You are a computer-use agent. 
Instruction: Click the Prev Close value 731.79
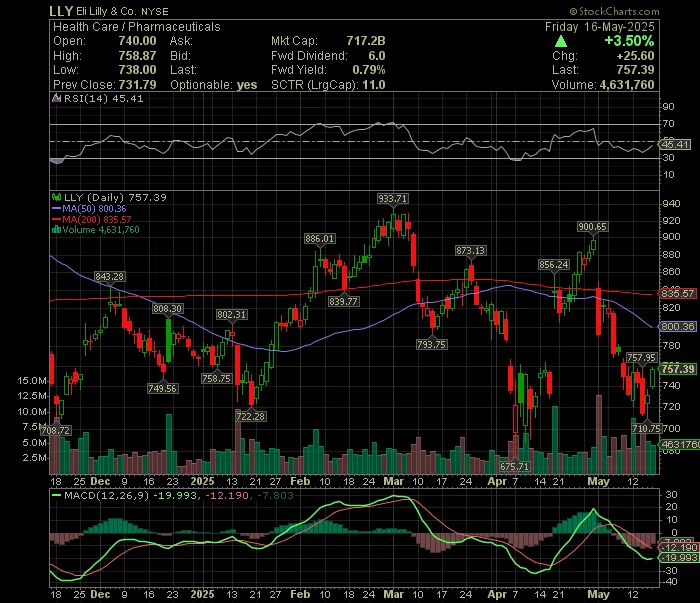click(137, 85)
